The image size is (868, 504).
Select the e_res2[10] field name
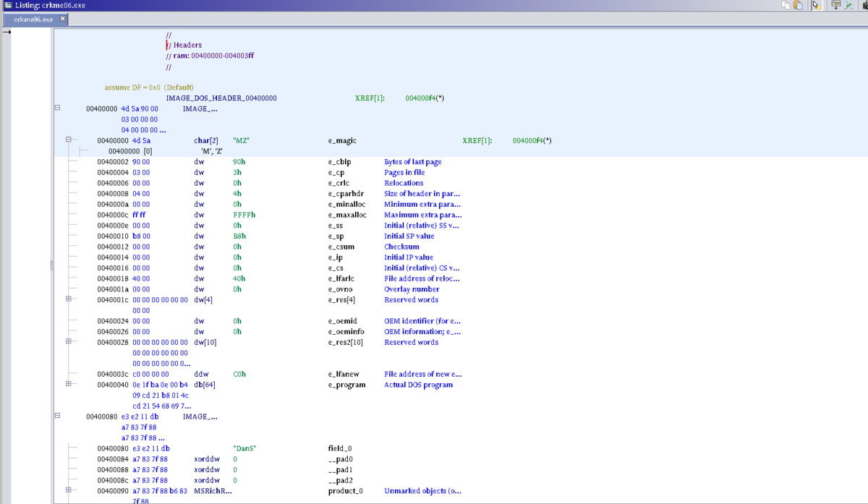[x=345, y=342]
